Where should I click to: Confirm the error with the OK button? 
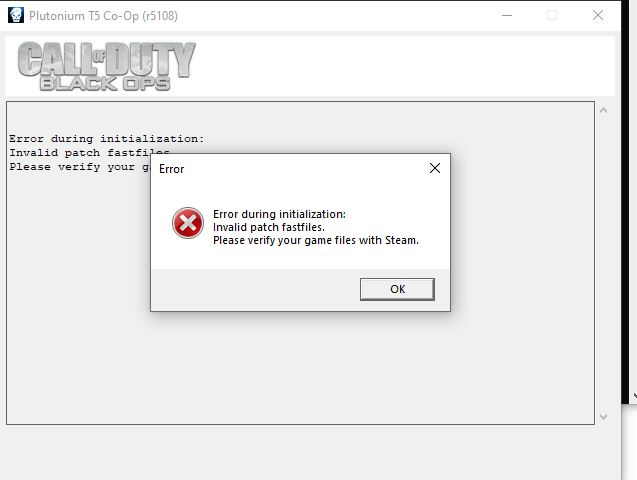[x=397, y=289]
